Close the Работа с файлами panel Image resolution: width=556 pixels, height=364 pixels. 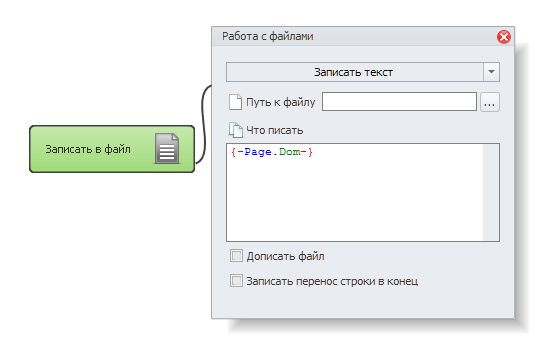click(504, 37)
